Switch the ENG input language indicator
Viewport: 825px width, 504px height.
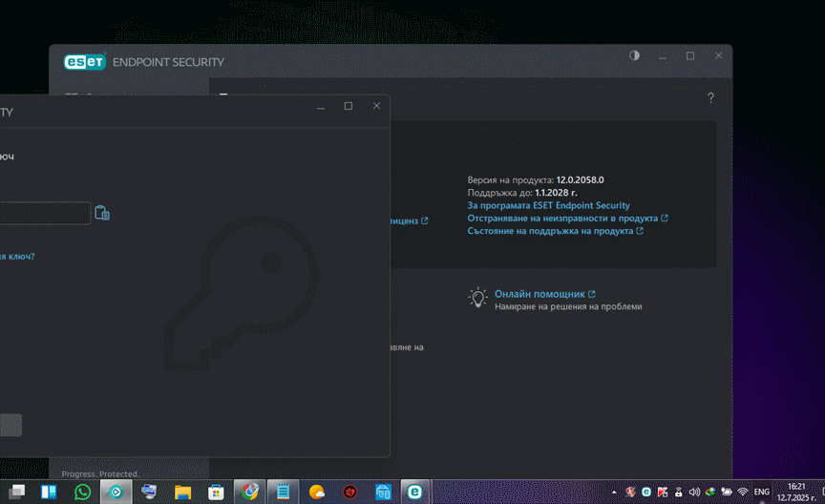pos(761,492)
